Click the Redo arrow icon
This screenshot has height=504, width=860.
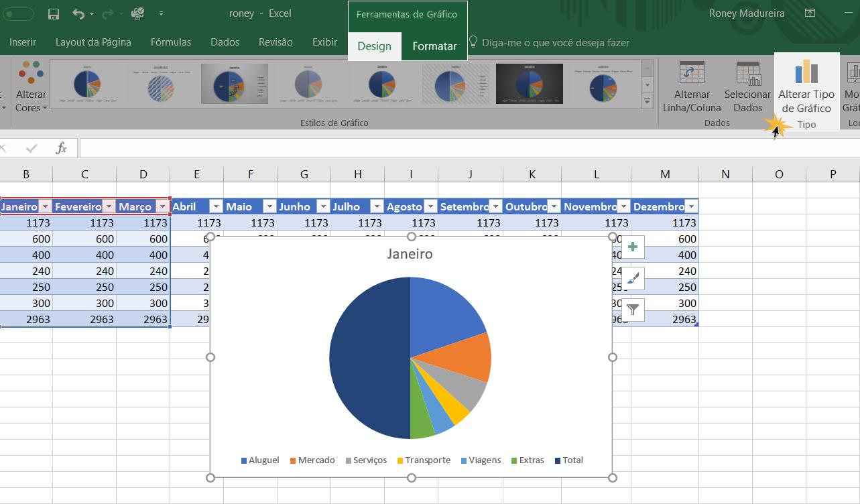[108, 13]
